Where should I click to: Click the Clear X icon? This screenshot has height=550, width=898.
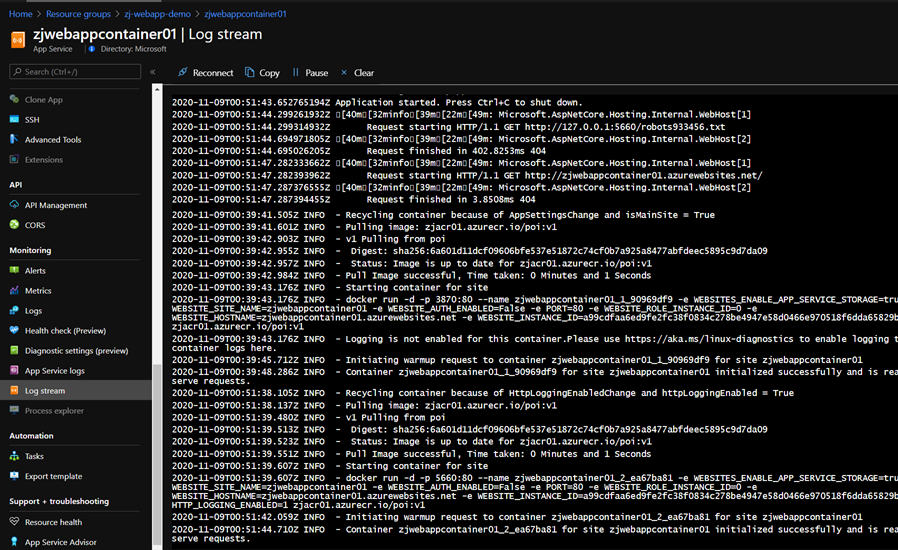pyautogui.click(x=344, y=72)
